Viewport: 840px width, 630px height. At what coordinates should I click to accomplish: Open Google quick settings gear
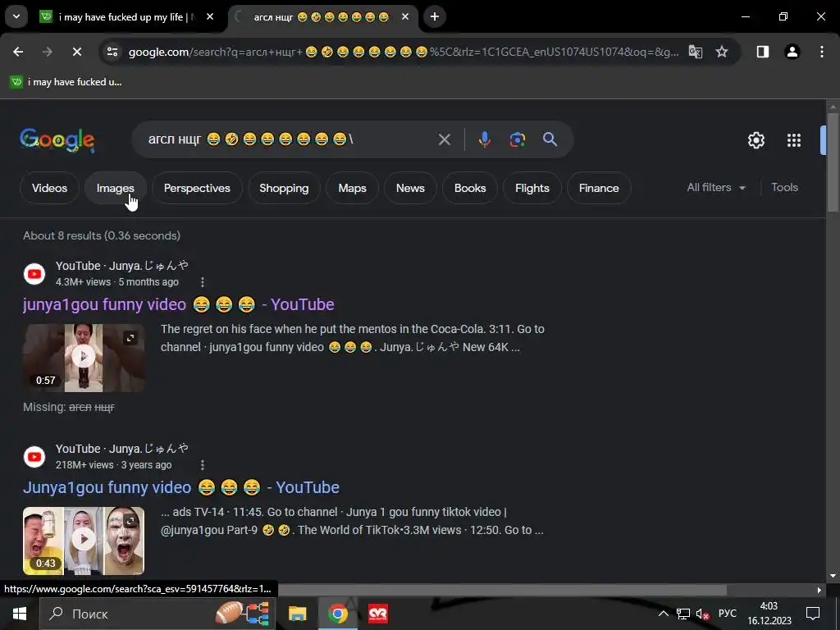[756, 140]
